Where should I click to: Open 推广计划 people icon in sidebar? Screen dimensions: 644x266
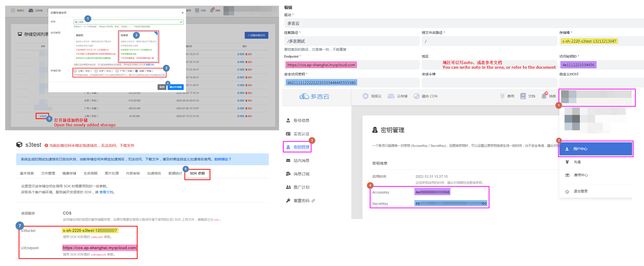pyautogui.click(x=288, y=187)
